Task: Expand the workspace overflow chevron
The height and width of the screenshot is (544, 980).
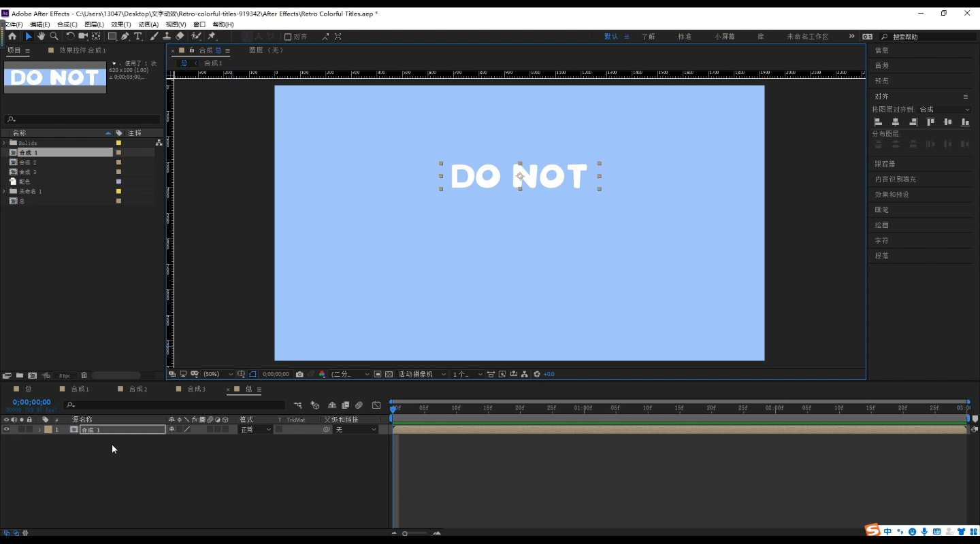Action: pyautogui.click(x=851, y=37)
